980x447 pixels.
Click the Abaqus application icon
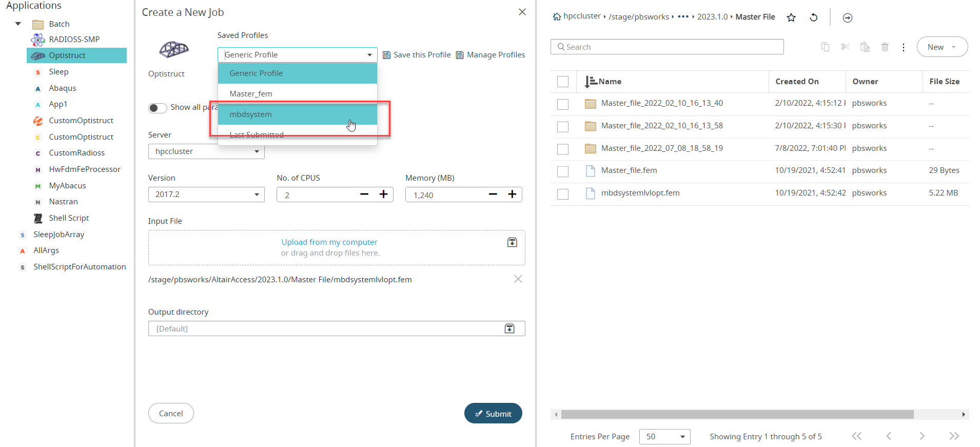(37, 89)
